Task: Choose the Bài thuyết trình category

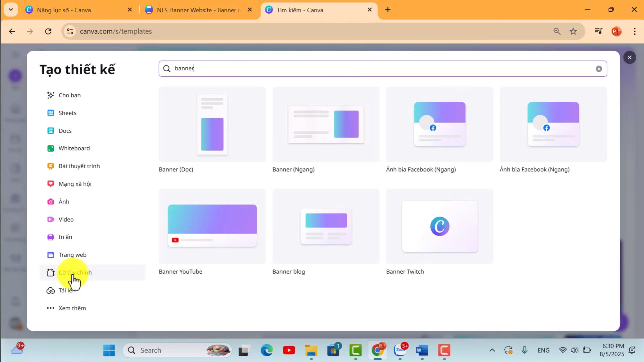Action: tap(79, 166)
